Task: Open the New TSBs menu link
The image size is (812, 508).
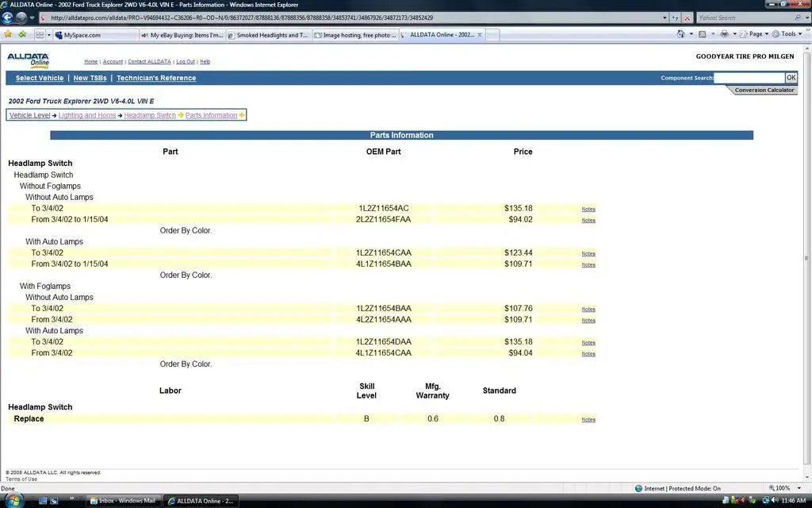Action: click(90, 78)
